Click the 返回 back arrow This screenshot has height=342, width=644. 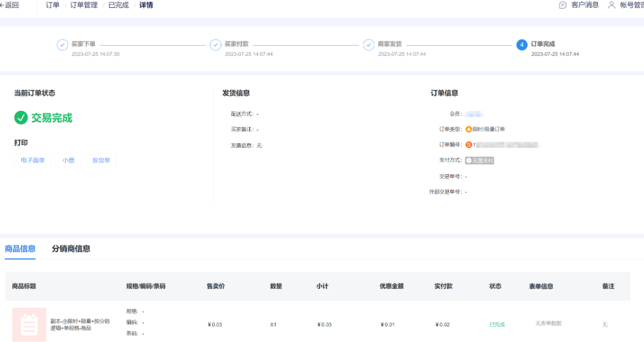[x=2, y=5]
